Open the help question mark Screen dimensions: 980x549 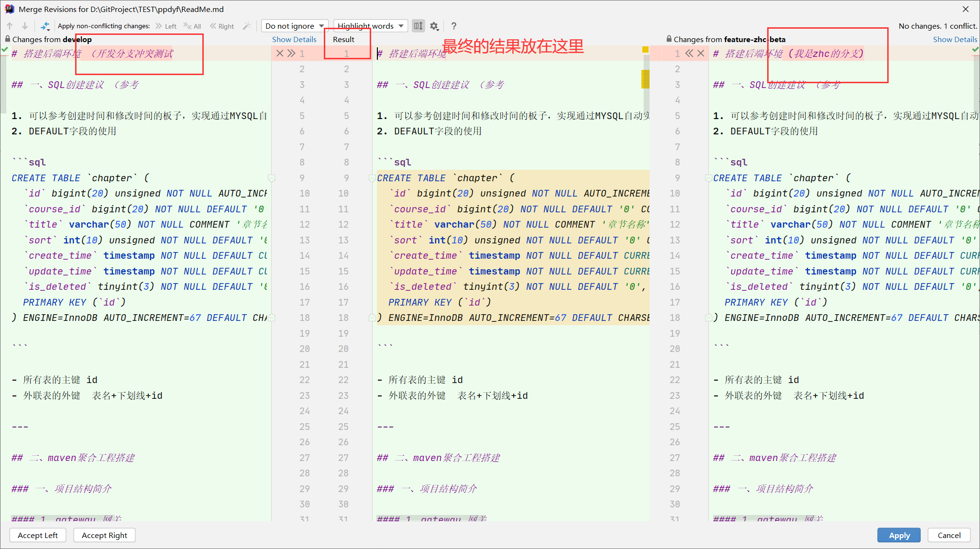[454, 26]
